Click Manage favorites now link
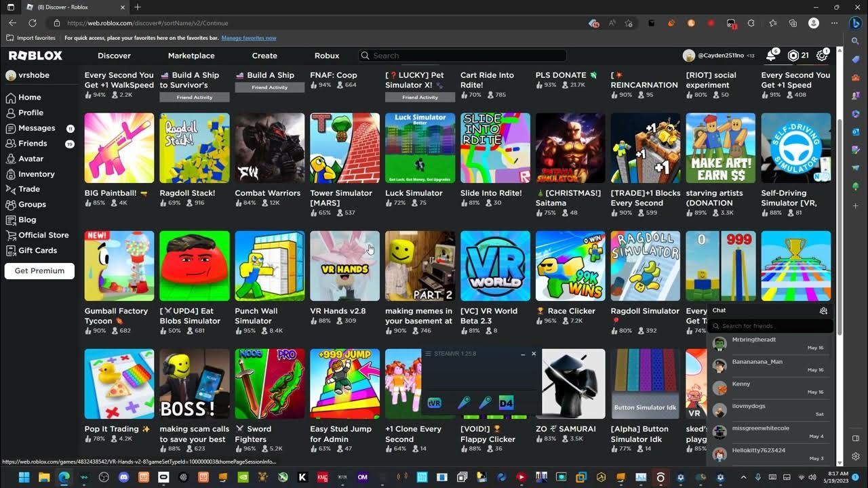Viewport: 868px width, 488px height. [x=249, y=38]
